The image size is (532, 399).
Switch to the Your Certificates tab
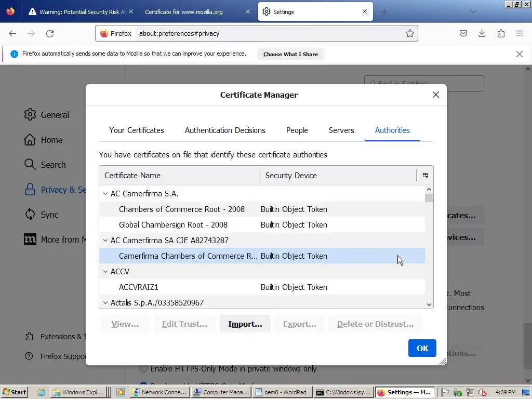click(x=137, y=130)
